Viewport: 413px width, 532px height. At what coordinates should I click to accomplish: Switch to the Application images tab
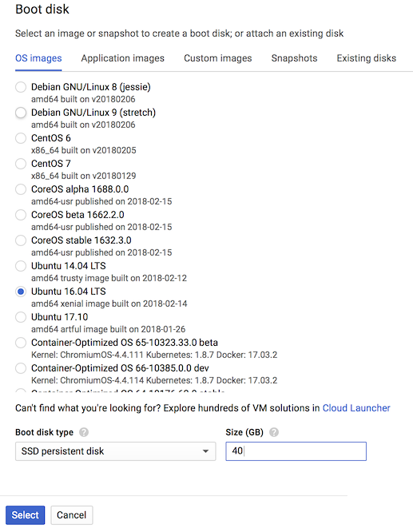pyautogui.click(x=122, y=58)
